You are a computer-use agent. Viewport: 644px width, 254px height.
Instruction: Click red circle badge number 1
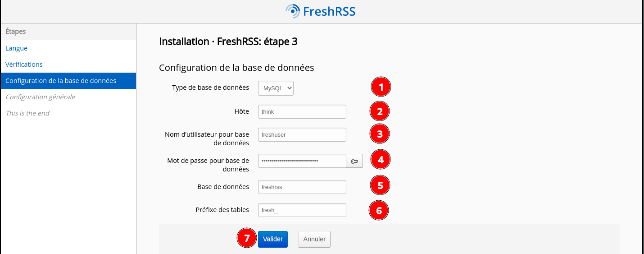pos(381,87)
